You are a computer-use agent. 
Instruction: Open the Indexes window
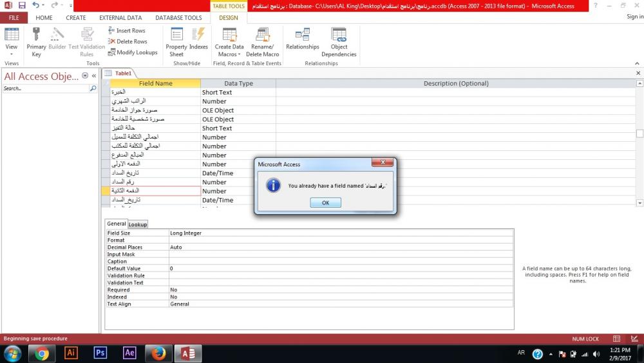[198, 39]
